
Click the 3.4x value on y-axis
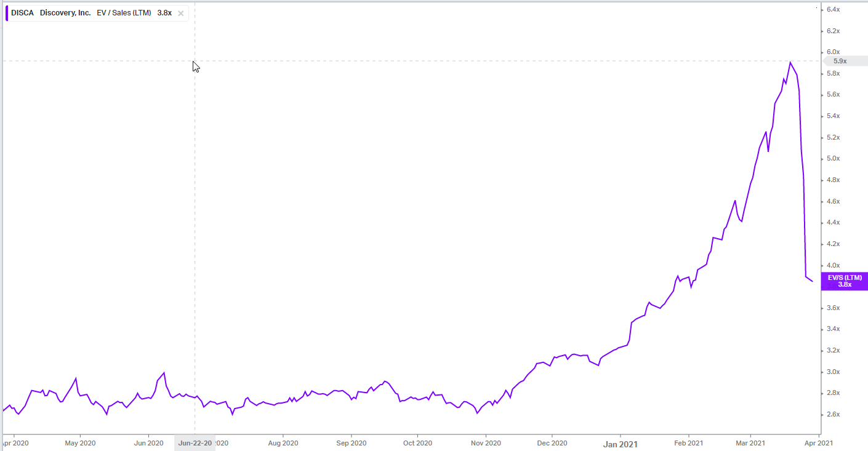pos(833,329)
